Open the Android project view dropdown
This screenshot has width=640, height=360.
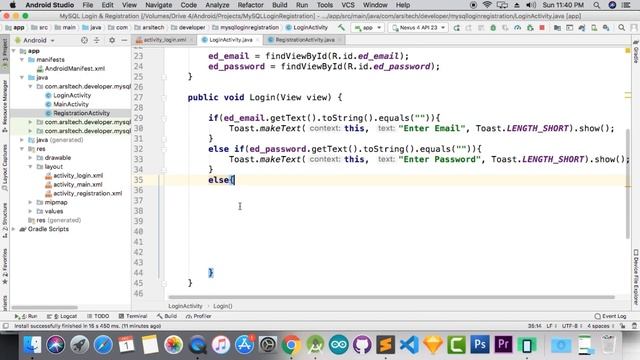point(35,40)
